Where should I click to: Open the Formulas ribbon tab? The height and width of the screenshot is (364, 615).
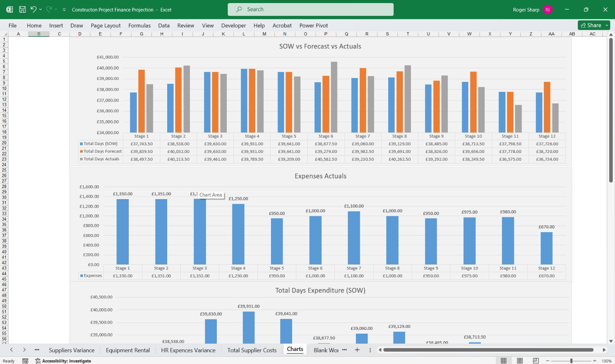tap(140, 25)
